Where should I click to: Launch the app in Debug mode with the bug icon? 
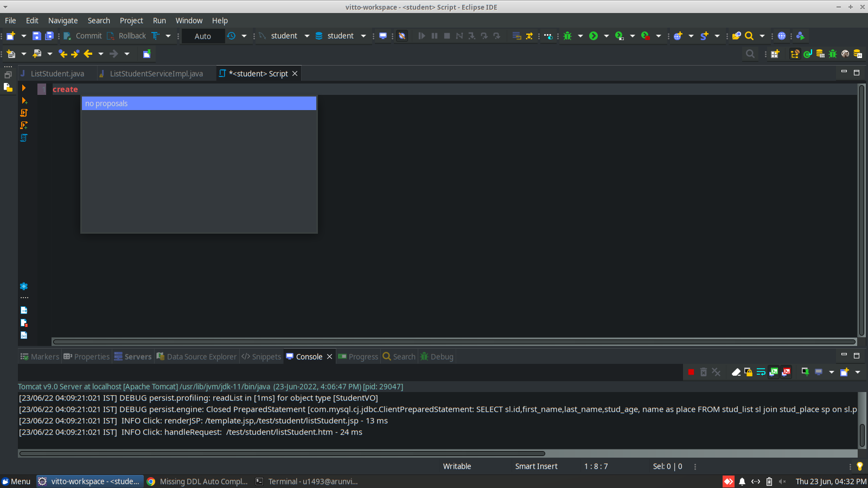(x=567, y=36)
